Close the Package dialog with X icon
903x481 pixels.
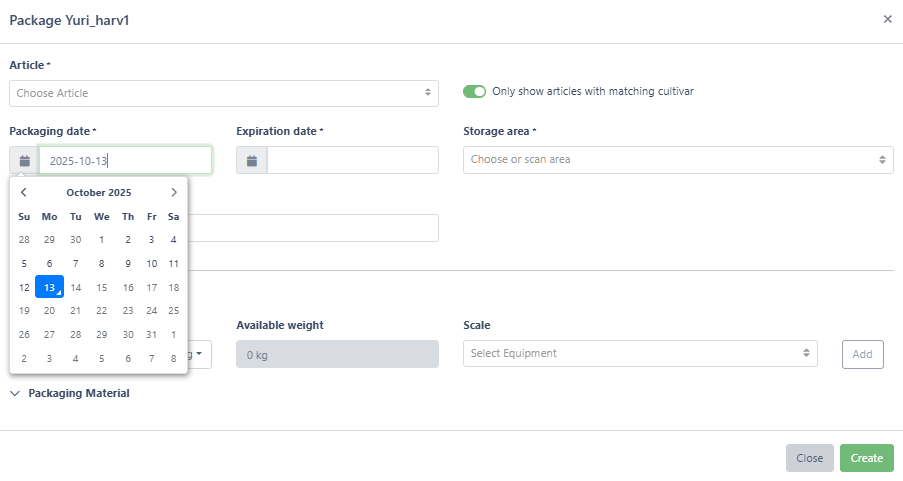click(887, 19)
